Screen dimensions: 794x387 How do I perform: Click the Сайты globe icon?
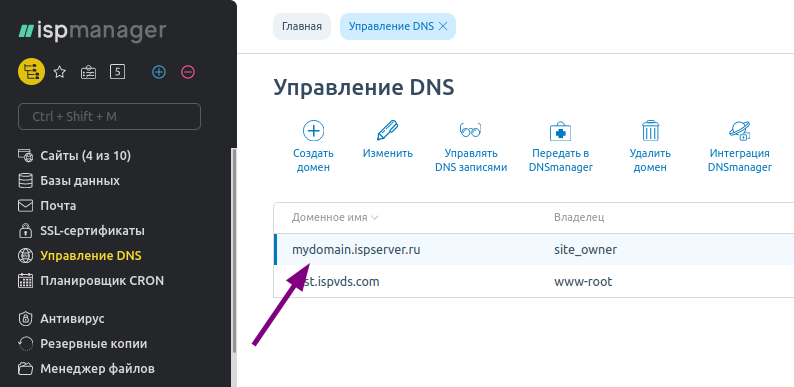pyautogui.click(x=25, y=156)
